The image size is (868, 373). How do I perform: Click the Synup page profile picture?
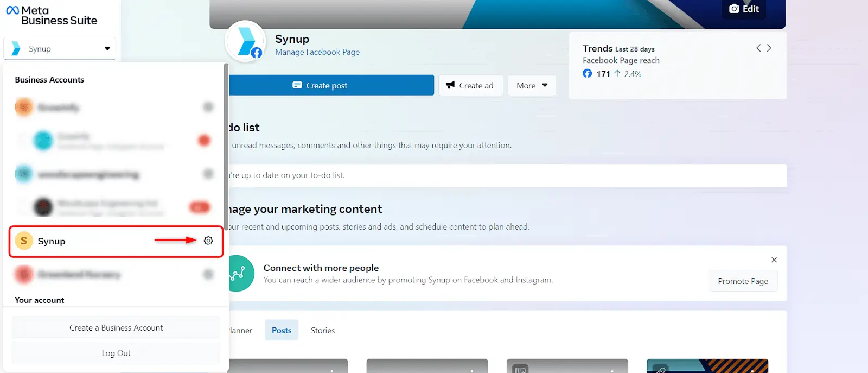click(x=246, y=41)
